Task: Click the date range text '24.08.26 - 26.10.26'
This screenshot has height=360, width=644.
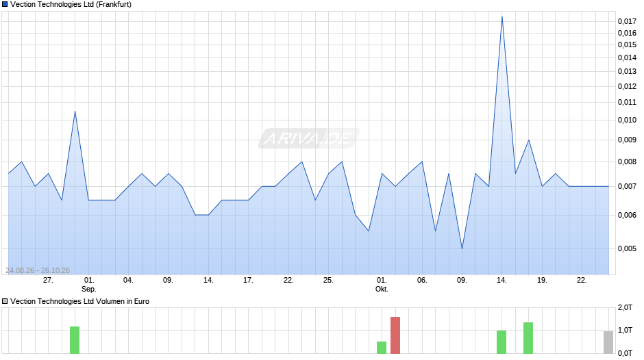Action: point(38,270)
